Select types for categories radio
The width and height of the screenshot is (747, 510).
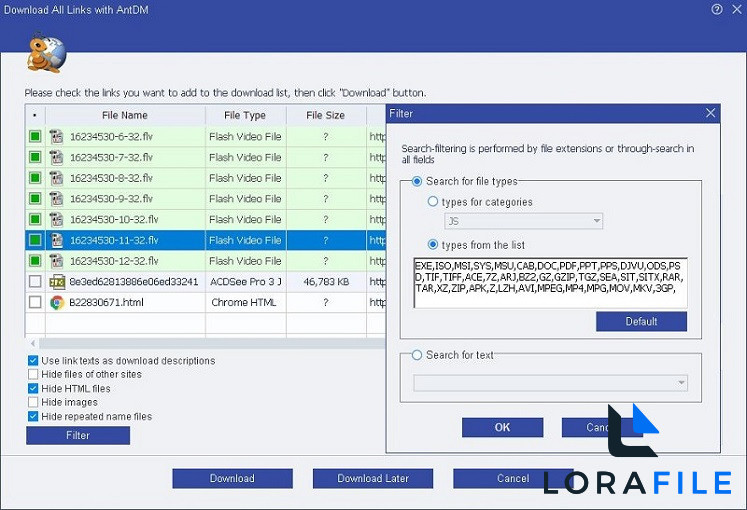point(433,201)
